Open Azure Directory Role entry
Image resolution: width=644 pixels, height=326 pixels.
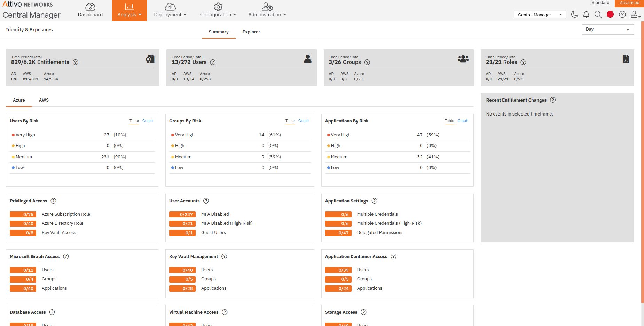click(x=63, y=223)
